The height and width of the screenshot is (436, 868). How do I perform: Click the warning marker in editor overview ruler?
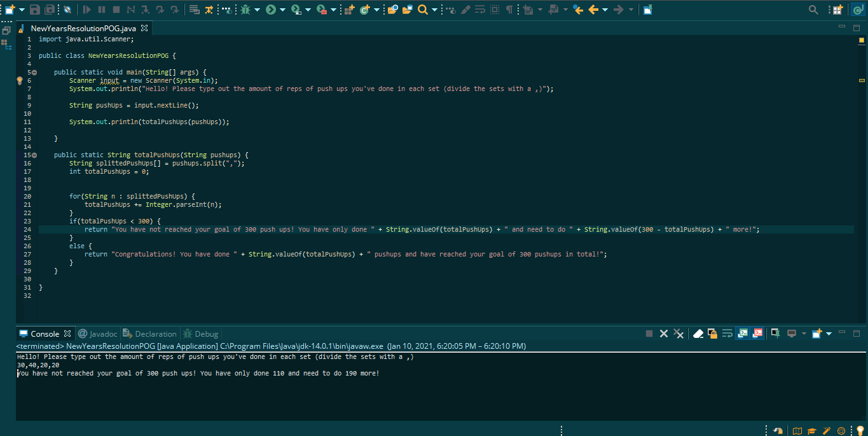[862, 81]
